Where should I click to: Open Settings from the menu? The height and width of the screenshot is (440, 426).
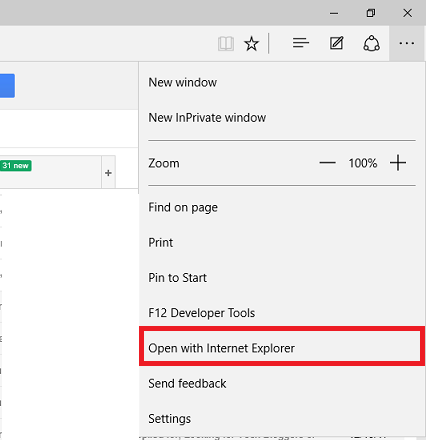[x=282, y=419]
